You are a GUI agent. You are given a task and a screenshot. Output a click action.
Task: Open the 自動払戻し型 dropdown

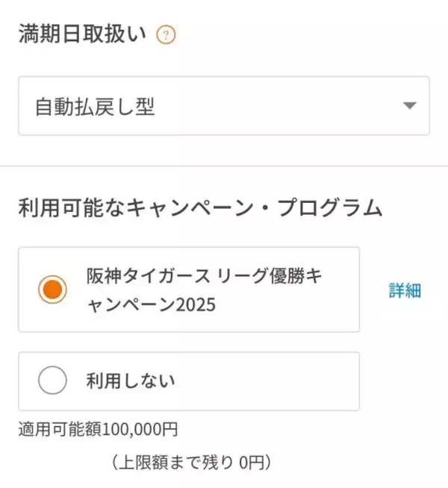(x=223, y=106)
